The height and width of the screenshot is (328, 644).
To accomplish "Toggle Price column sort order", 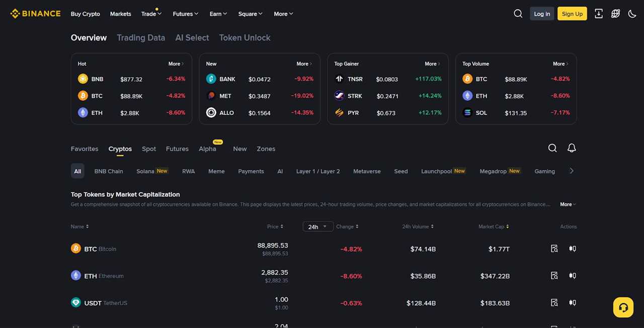I will pos(281,226).
